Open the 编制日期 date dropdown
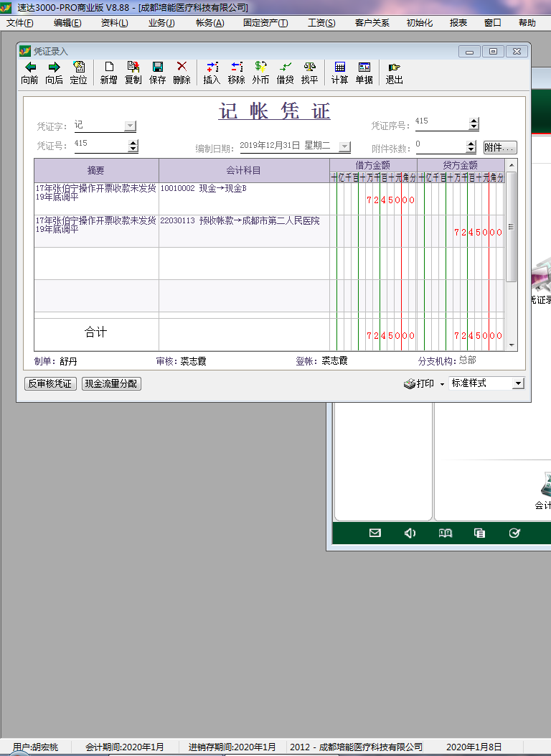The height and width of the screenshot is (756, 551). click(x=344, y=146)
